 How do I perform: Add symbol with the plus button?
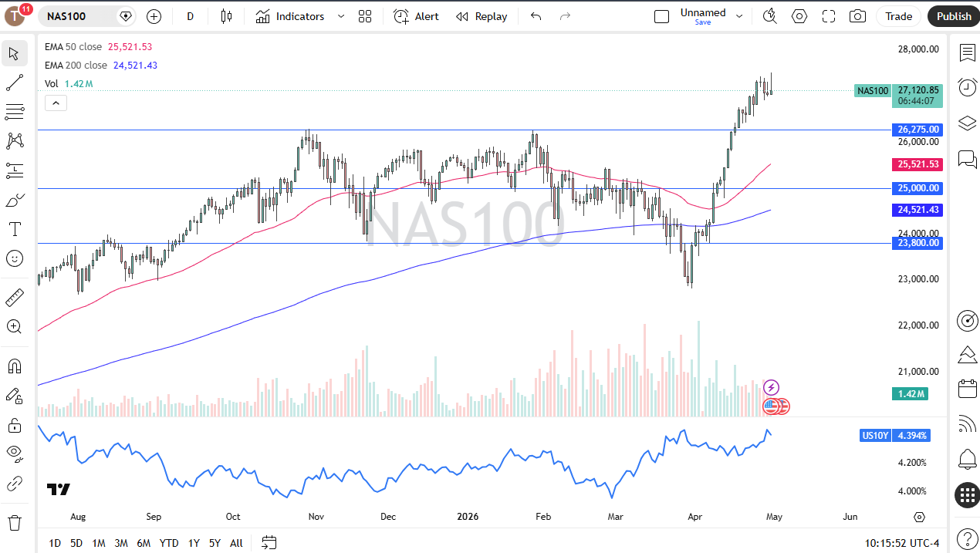(154, 16)
